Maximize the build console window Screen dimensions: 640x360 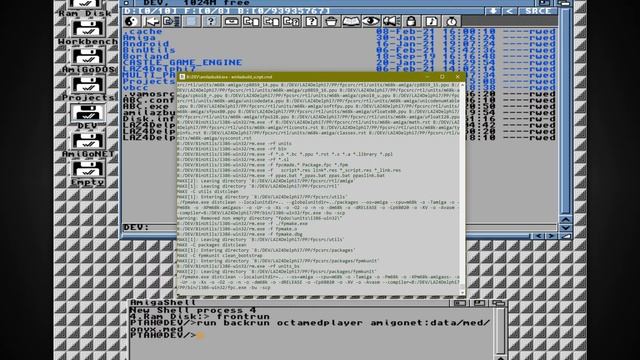pos(442,77)
